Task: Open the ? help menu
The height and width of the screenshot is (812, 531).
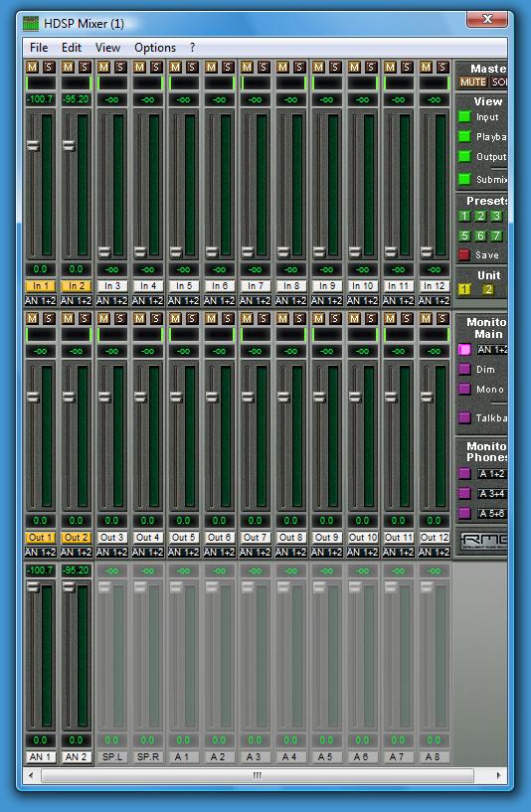Action: [192, 47]
